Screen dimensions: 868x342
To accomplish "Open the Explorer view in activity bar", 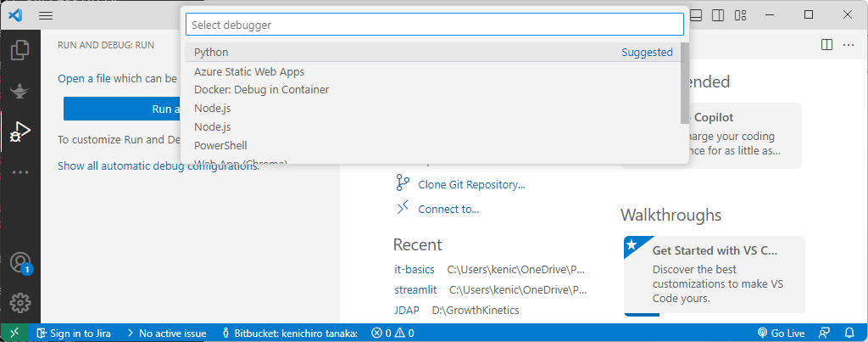I will point(20,50).
